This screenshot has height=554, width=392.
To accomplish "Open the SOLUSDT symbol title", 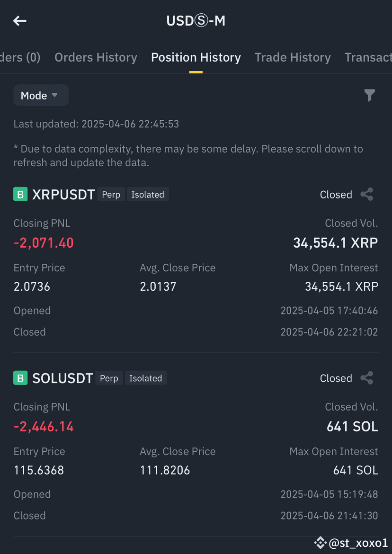I will tap(62, 378).
